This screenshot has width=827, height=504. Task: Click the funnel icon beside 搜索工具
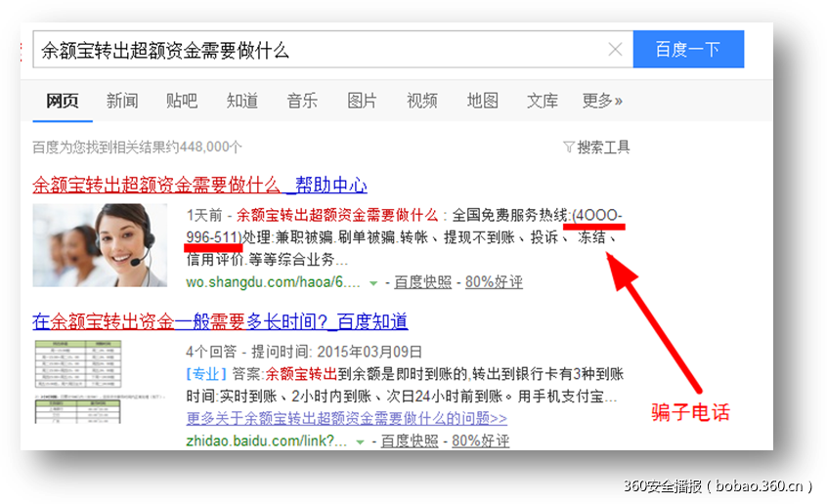pyautogui.click(x=569, y=147)
